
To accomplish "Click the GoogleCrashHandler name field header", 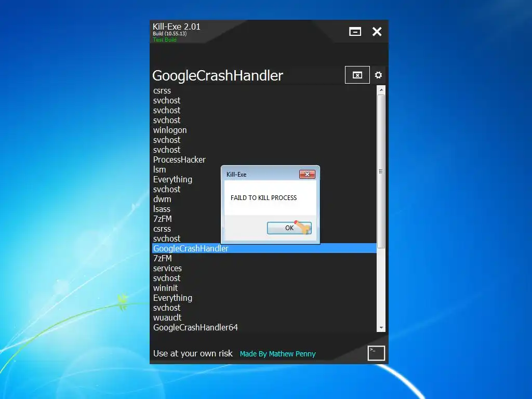I will (x=218, y=75).
